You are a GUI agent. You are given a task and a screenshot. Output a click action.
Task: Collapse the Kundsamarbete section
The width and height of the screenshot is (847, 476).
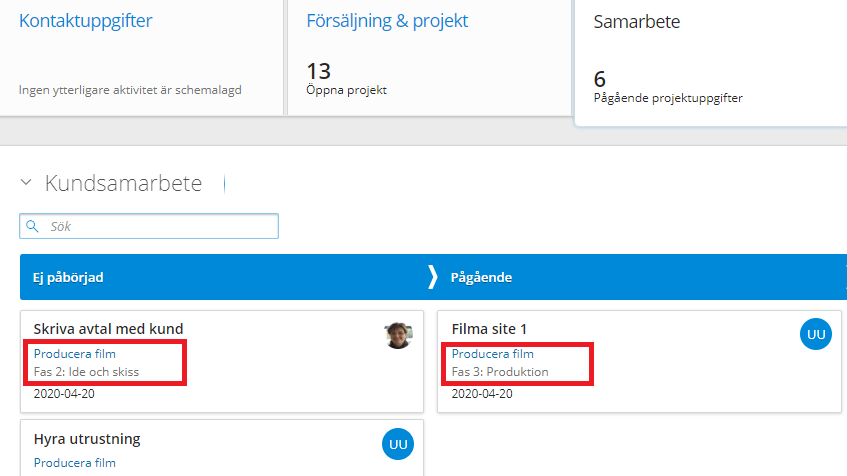click(26, 183)
